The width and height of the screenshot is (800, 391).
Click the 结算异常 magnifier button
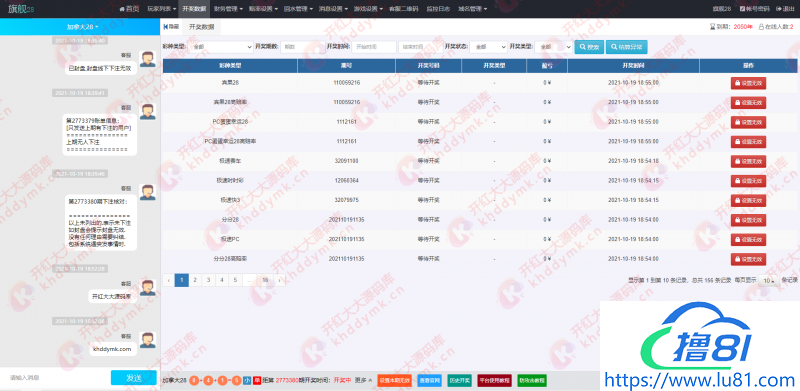627,47
